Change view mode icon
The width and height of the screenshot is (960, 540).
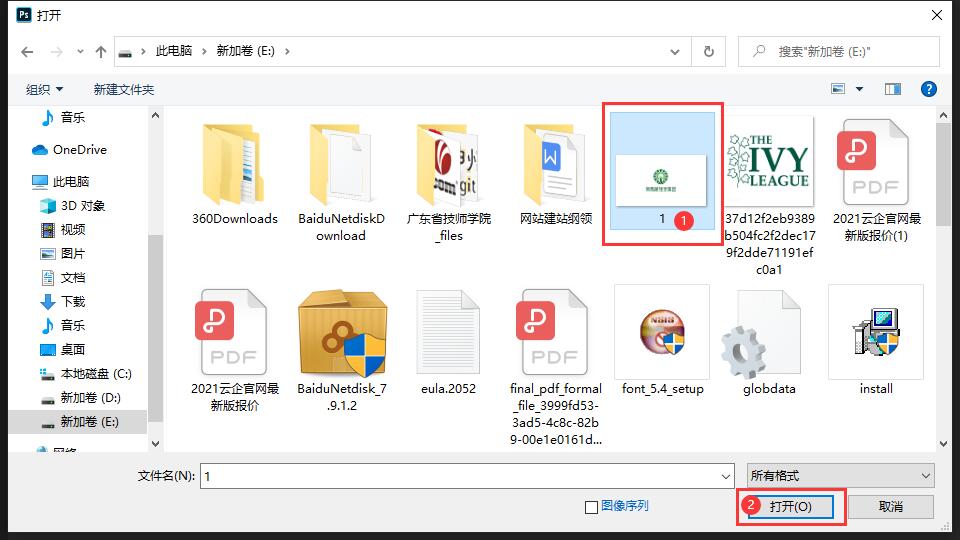tap(838, 89)
